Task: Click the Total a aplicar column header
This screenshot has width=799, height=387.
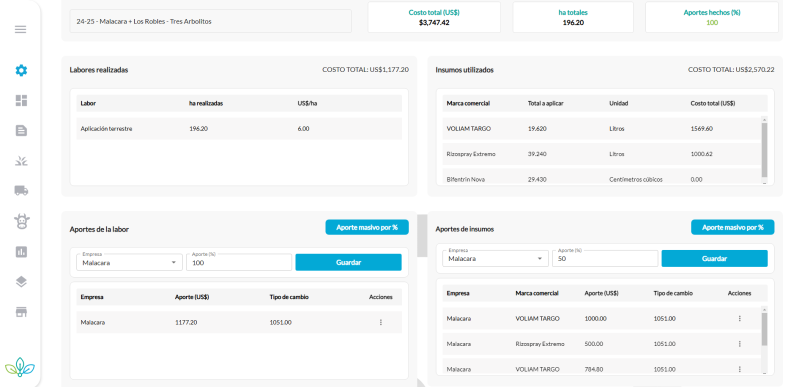Action: click(545, 103)
